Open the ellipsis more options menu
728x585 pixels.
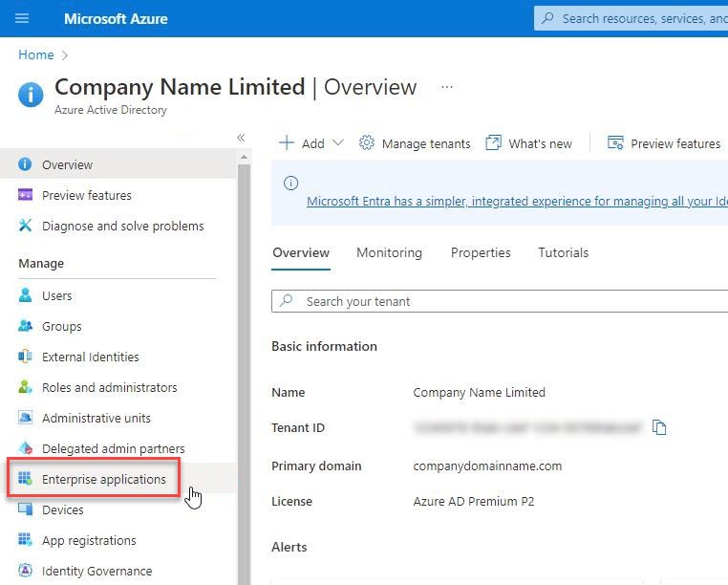coord(447,87)
